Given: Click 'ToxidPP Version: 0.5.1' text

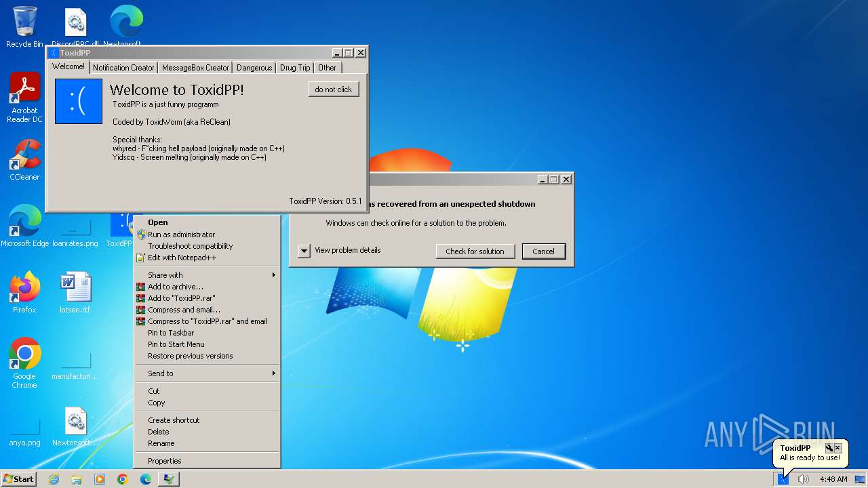Looking at the screenshot, I should (325, 201).
